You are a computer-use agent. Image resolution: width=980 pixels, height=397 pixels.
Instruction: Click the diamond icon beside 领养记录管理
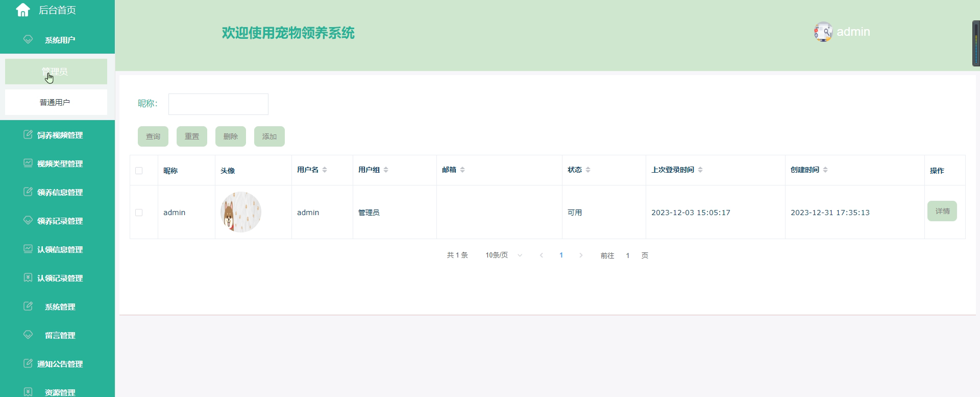[x=28, y=220]
